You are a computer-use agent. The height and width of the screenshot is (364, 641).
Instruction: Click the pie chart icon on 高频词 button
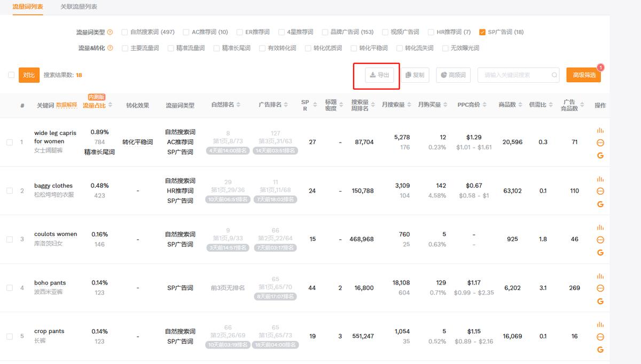point(444,75)
